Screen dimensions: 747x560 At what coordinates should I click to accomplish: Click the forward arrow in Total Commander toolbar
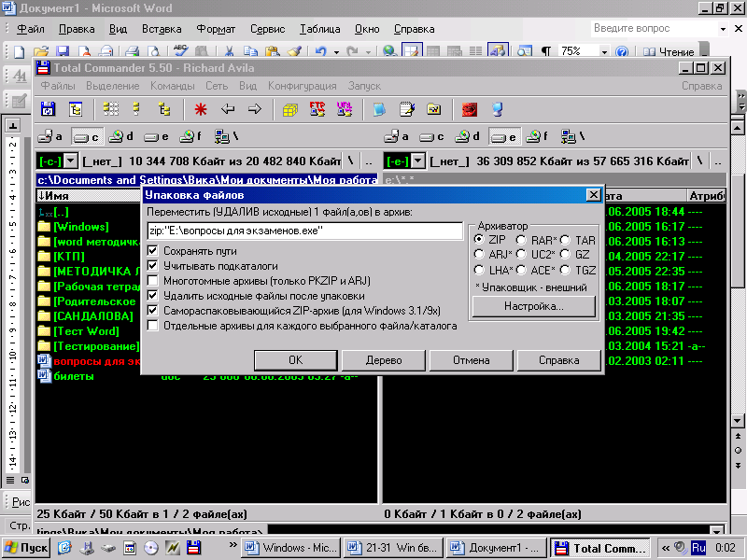pos(255,109)
